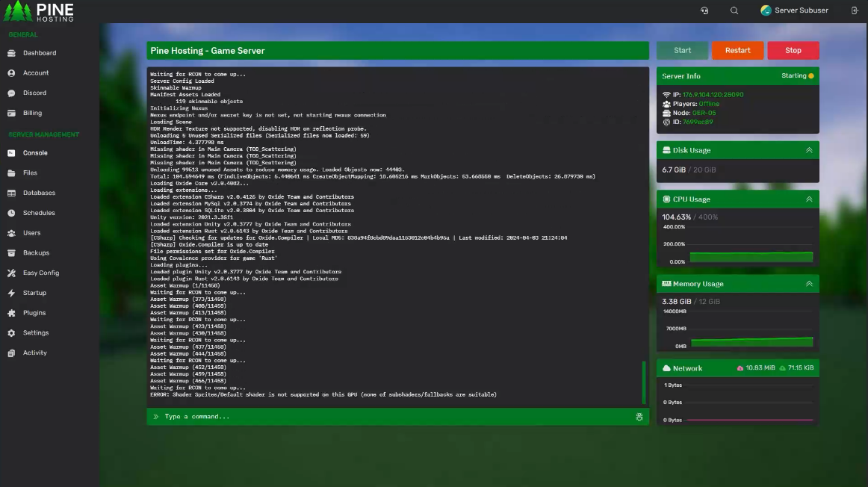Click the Files folder icon
Screen dimensions: 868x487
pos(11,173)
